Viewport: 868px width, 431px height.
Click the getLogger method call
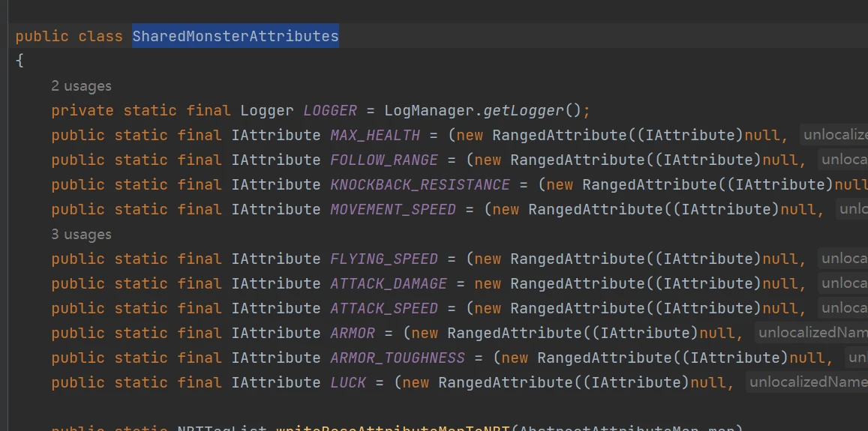[523, 111]
